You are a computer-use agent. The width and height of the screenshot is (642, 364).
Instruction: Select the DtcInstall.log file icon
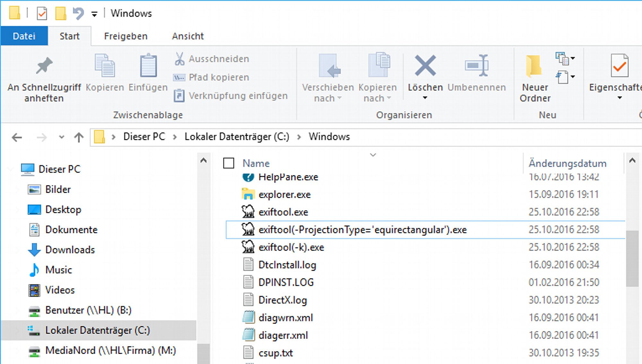[x=248, y=265]
